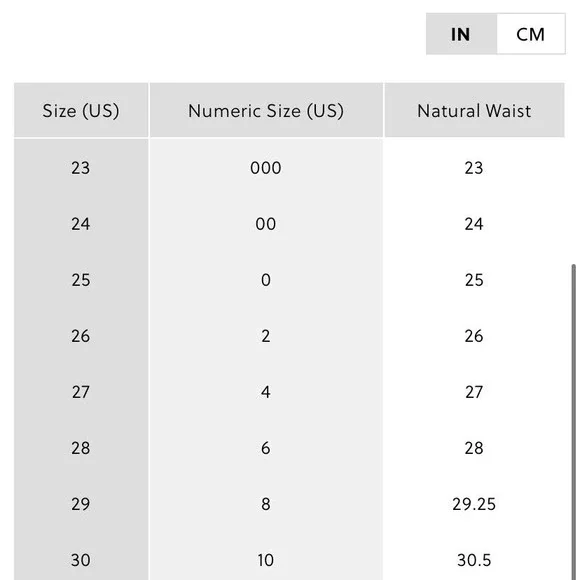Click the Numeric Size (US) column header
Viewport: 580px width, 580px height.
pyautogui.click(x=266, y=110)
